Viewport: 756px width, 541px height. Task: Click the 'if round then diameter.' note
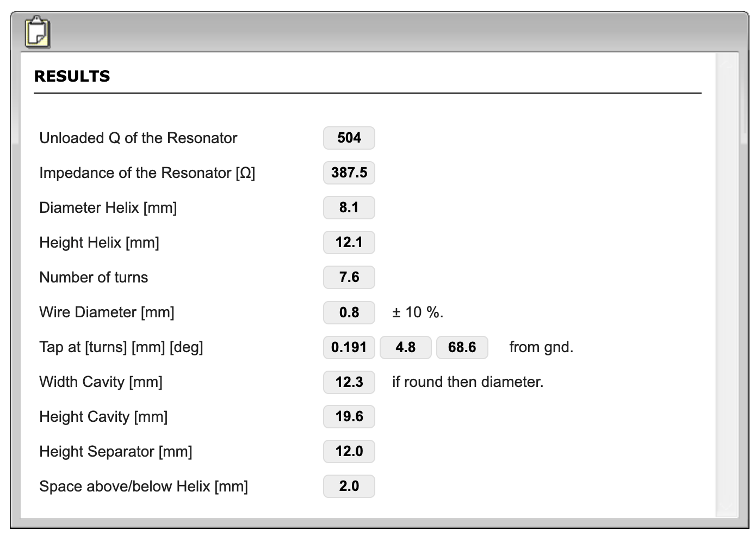[x=468, y=382]
